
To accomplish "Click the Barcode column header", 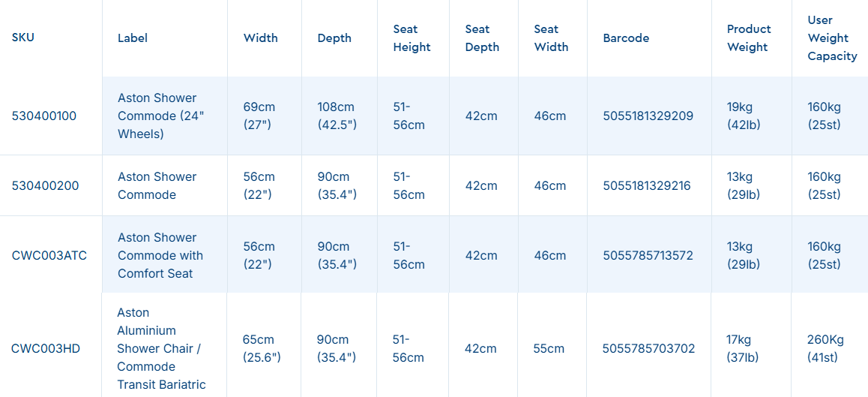I will click(626, 38).
